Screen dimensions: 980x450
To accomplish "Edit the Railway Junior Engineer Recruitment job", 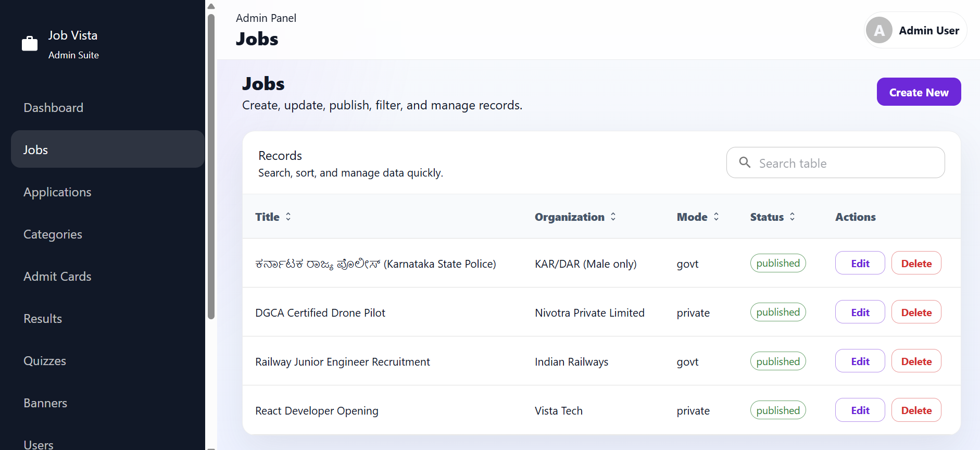I will click(x=860, y=361).
